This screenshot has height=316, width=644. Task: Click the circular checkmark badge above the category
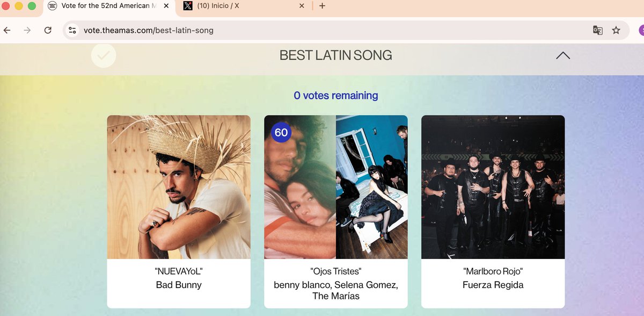point(103,55)
